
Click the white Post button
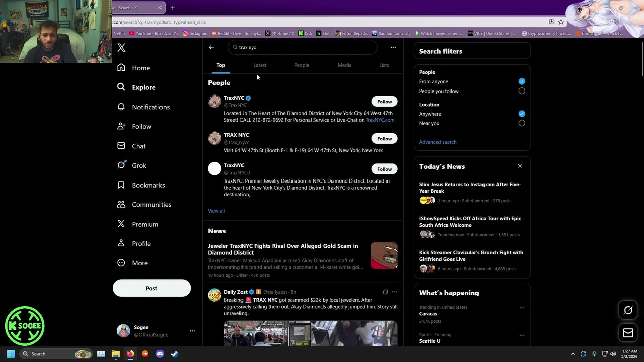151,288
